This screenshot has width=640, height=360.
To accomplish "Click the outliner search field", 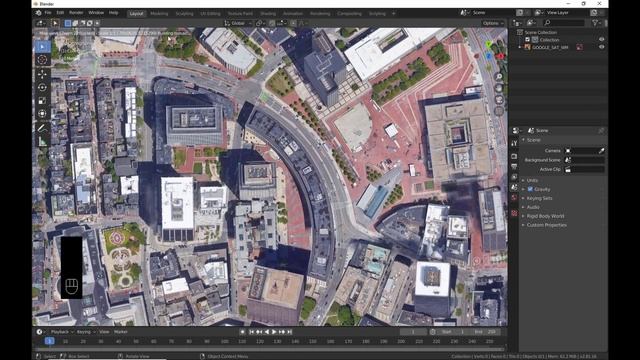I will tap(565, 23).
